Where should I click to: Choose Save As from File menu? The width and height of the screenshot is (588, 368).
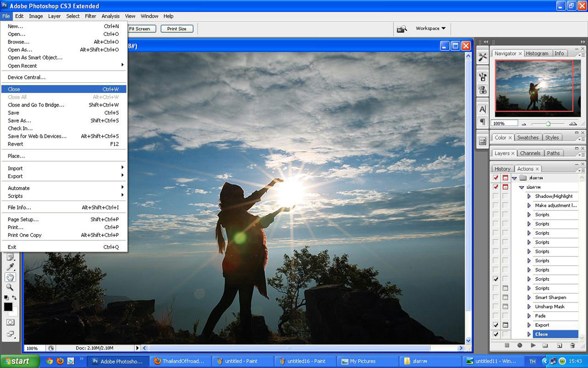click(x=20, y=120)
